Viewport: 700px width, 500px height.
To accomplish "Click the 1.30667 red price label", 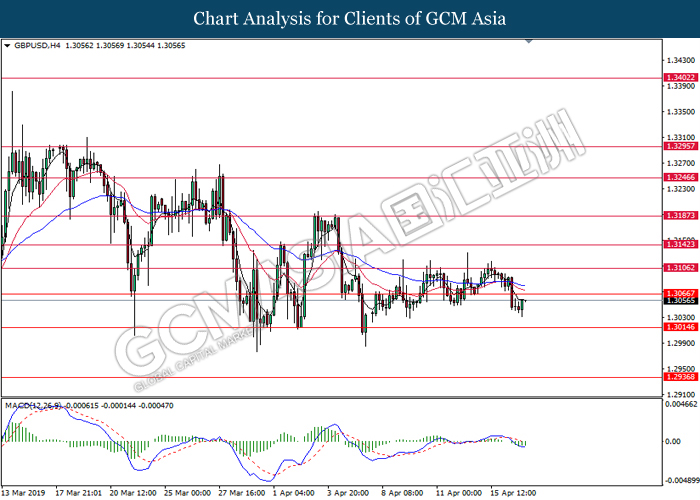I will click(678, 293).
